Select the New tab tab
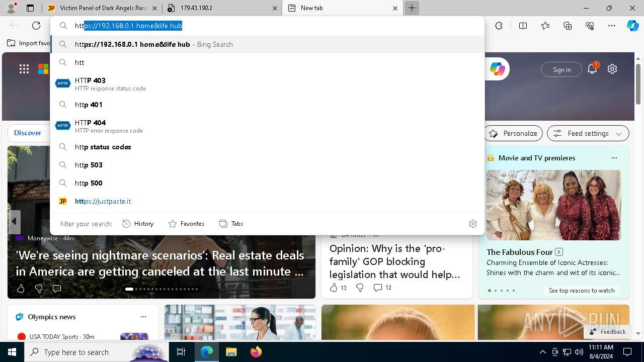644x362 pixels. [x=342, y=8]
